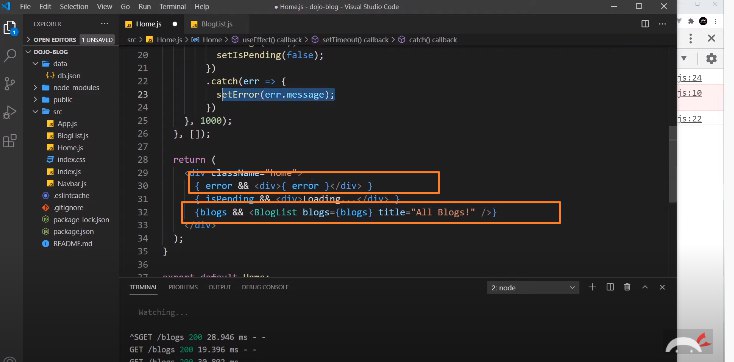The height and width of the screenshot is (362, 734).
Task: Click the catch() callback breadcrumb
Action: (x=433, y=40)
